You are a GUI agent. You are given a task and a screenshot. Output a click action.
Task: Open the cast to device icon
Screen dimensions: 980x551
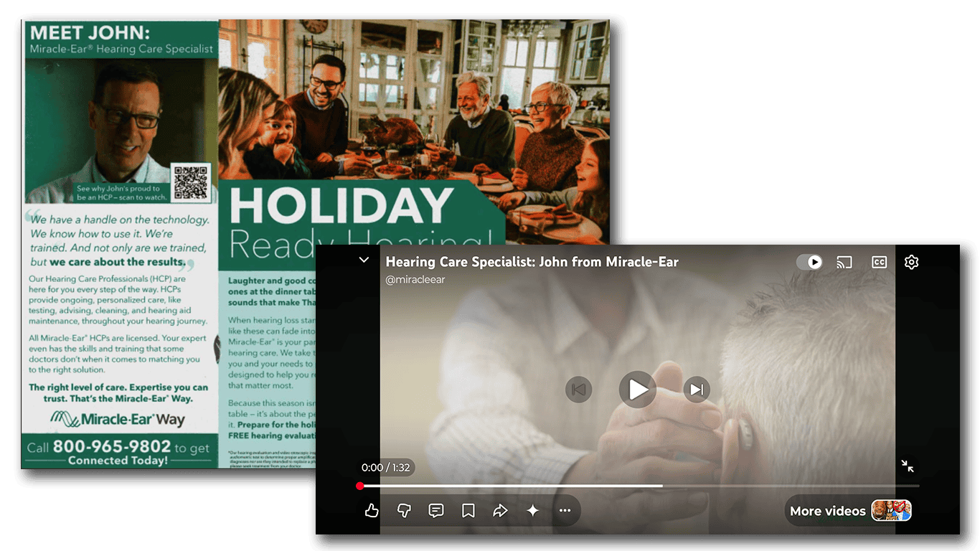[844, 262]
